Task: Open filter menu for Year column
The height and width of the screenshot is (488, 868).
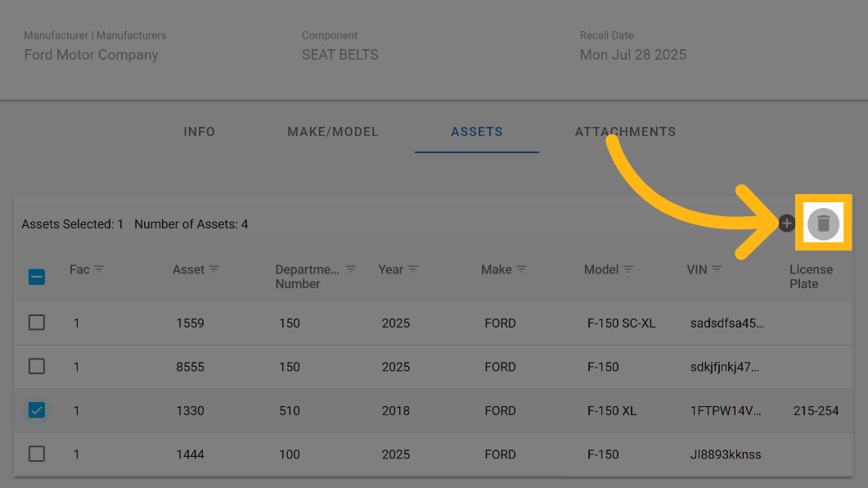Action: tap(413, 269)
